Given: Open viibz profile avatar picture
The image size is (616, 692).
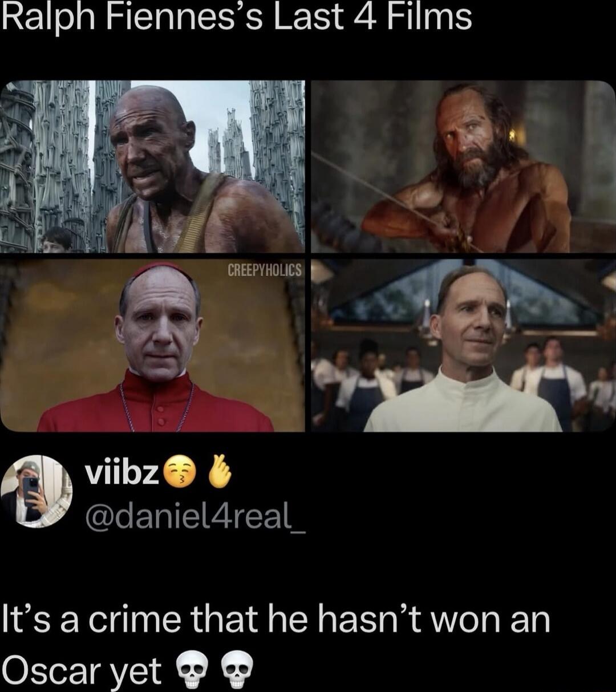Looking at the screenshot, I should [x=37, y=491].
